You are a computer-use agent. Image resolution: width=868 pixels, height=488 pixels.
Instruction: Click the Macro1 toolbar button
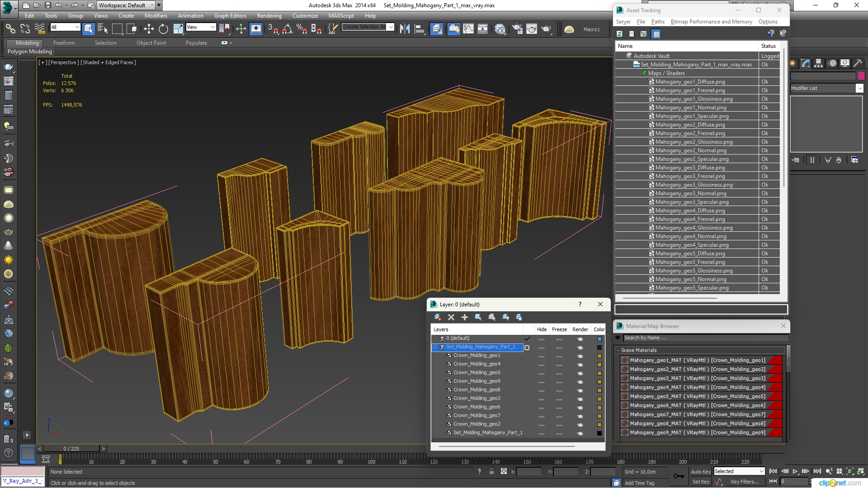click(591, 29)
